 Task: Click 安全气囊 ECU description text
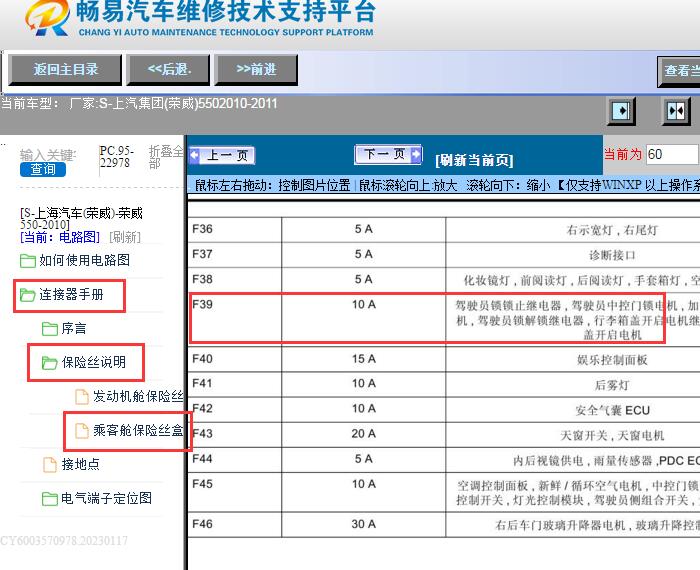click(612, 410)
